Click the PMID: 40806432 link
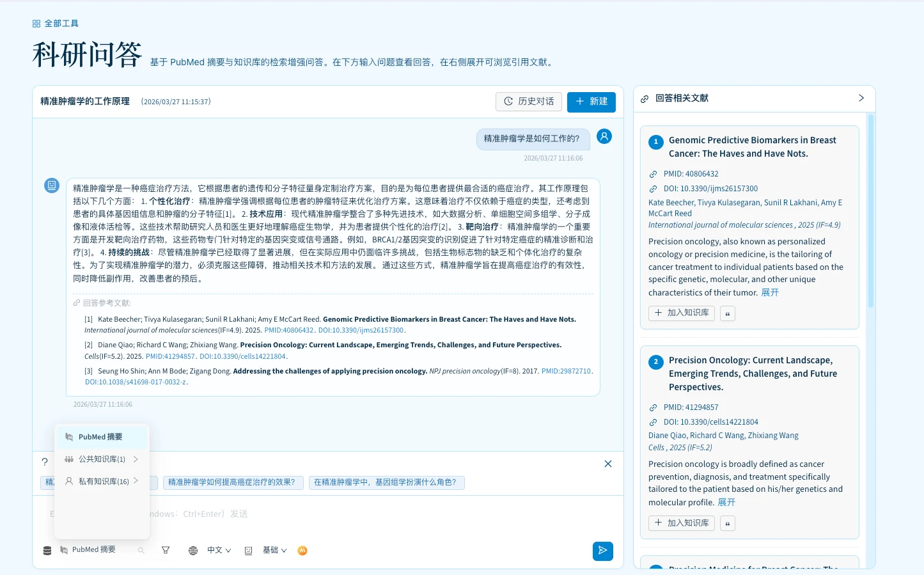 tap(691, 173)
